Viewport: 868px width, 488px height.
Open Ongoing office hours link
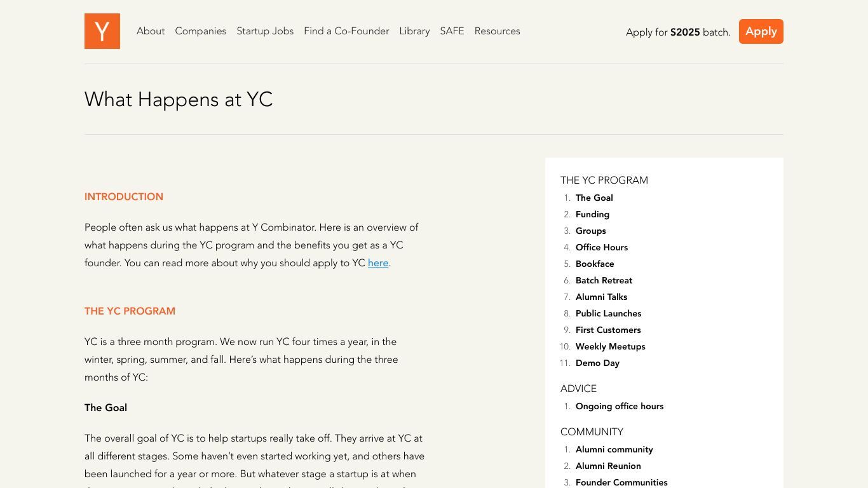point(620,406)
